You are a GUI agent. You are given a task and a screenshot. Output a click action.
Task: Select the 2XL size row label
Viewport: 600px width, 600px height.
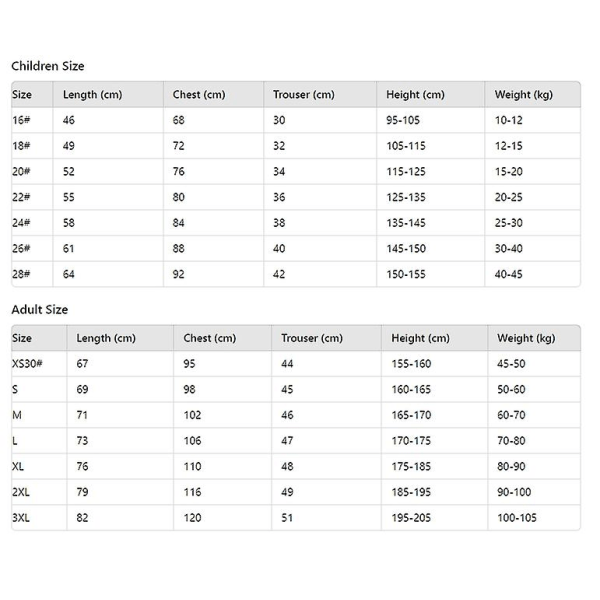pyautogui.click(x=22, y=491)
